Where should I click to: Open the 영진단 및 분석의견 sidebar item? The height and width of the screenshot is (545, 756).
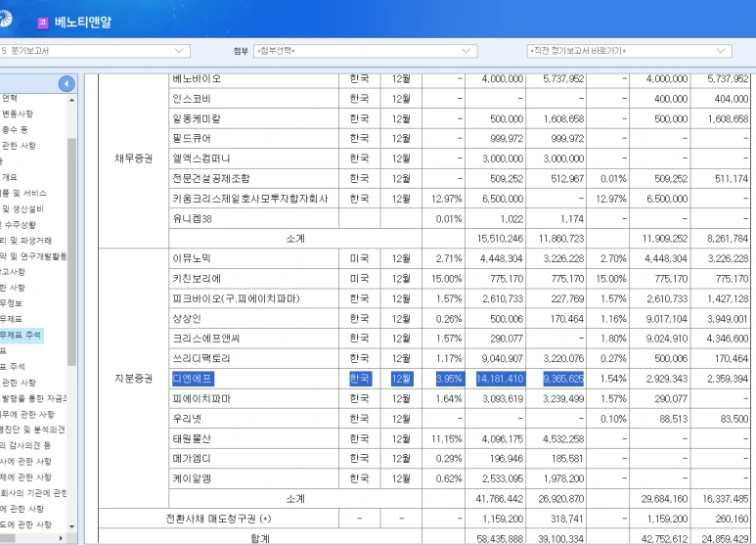click(33, 430)
